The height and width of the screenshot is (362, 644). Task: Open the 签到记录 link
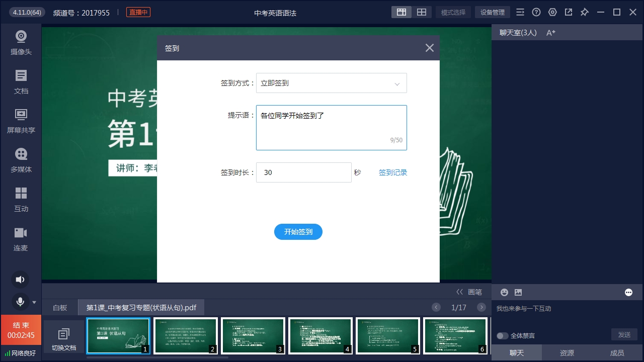pos(392,172)
